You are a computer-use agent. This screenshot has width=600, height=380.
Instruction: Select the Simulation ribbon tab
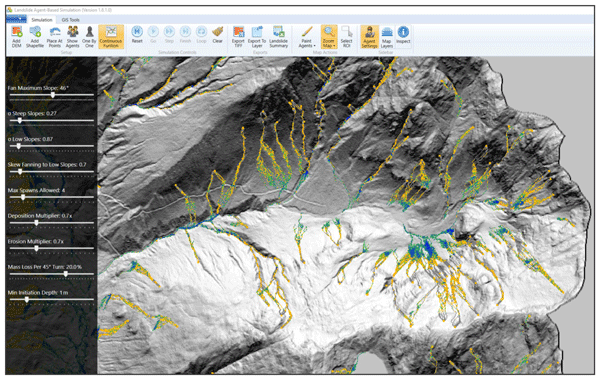click(x=42, y=20)
